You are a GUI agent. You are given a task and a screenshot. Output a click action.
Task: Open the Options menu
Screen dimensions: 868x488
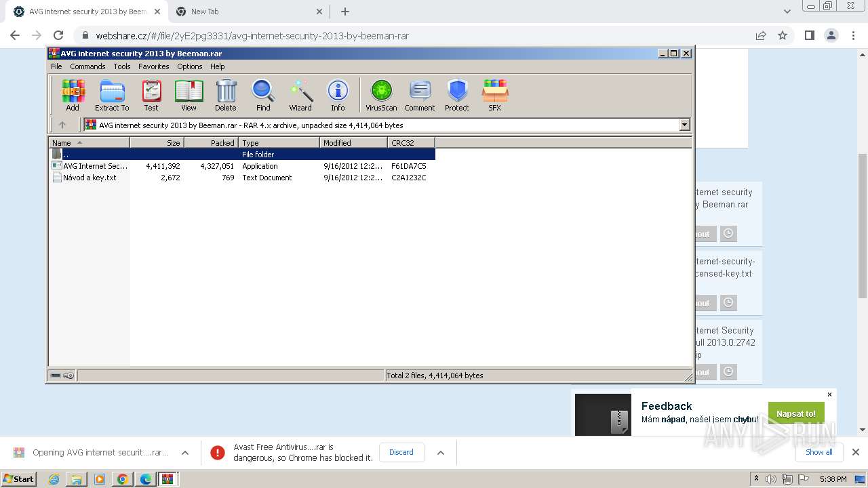[x=190, y=66]
